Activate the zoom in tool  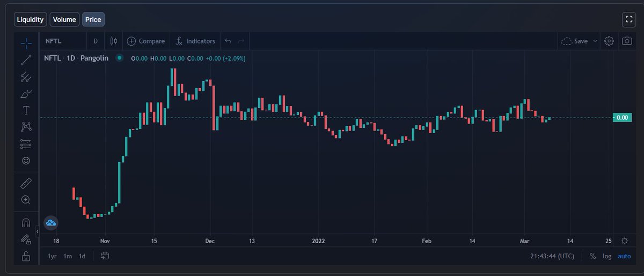[x=26, y=200]
